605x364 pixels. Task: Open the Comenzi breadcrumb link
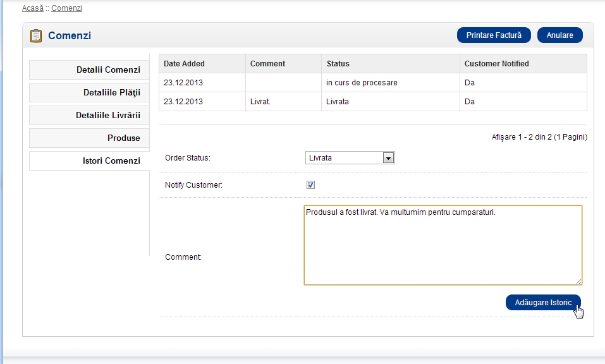[66, 8]
